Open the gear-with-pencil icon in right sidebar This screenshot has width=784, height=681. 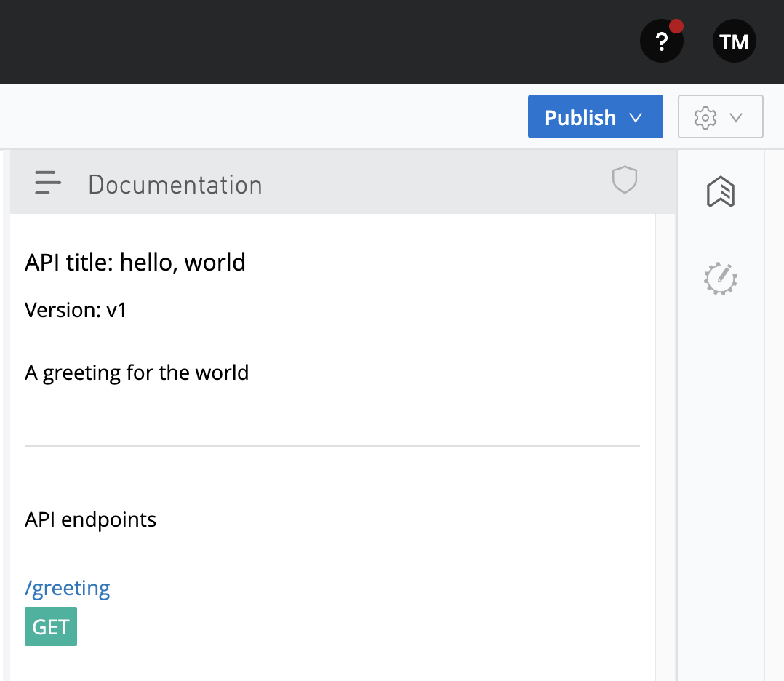(721, 278)
